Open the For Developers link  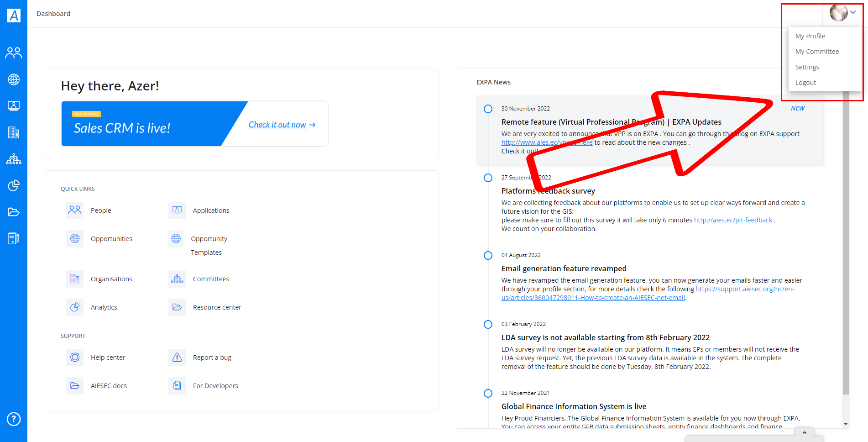click(215, 386)
